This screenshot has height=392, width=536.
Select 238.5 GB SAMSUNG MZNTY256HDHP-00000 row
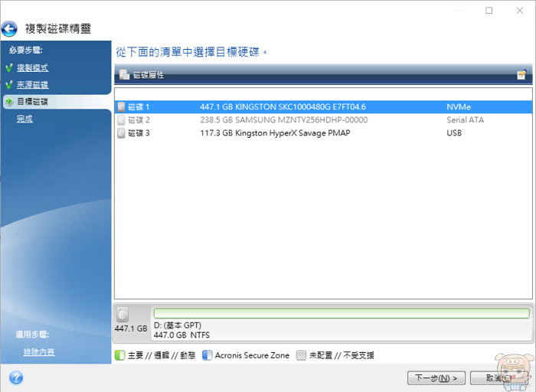tap(323, 120)
